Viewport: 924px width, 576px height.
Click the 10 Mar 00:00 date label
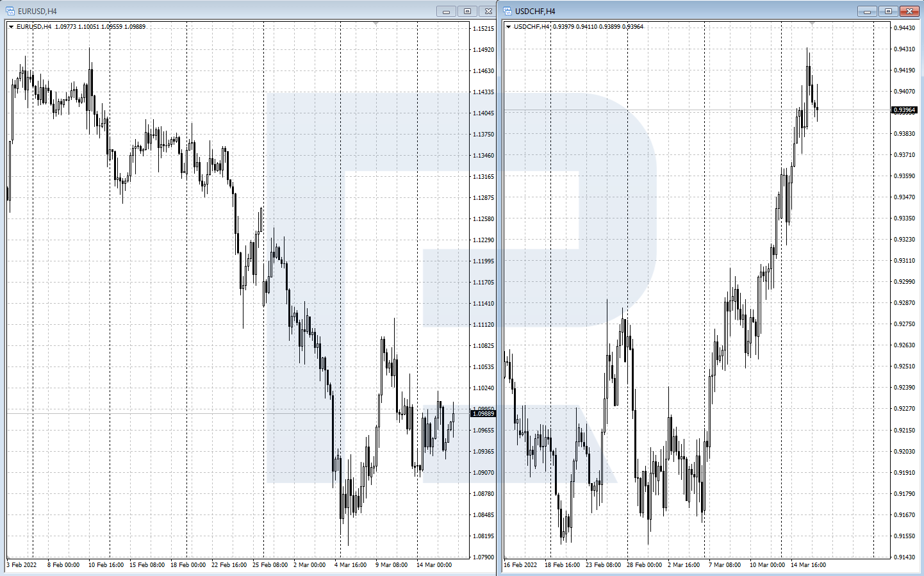(768, 565)
